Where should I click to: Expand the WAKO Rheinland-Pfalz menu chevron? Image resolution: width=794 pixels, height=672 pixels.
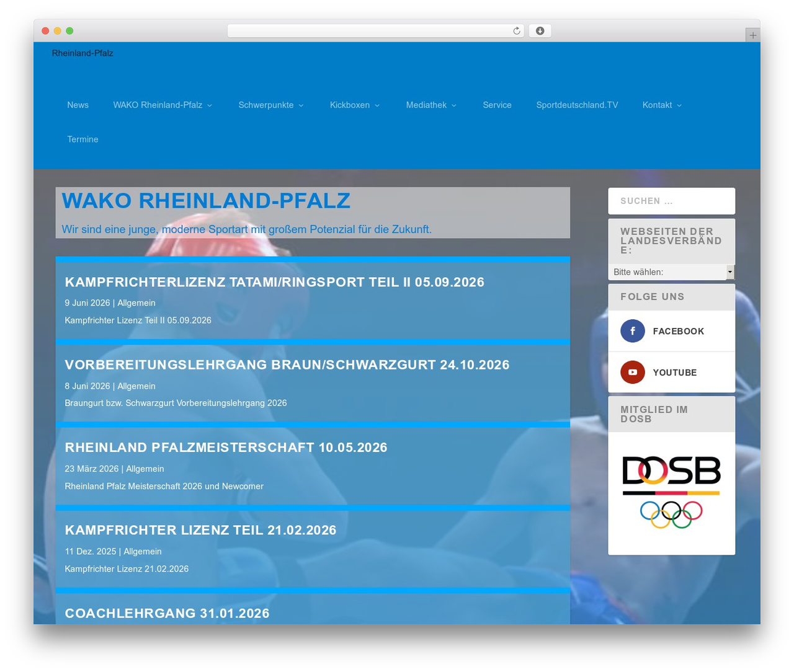click(210, 105)
